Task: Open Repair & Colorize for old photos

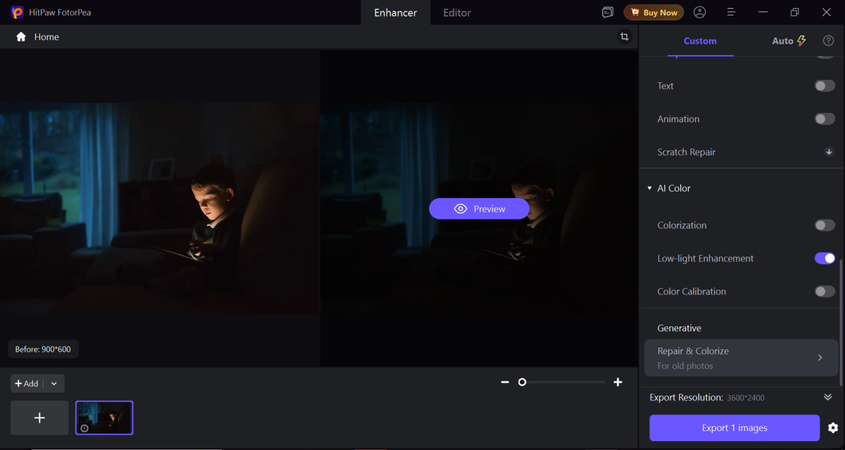Action: (x=742, y=358)
